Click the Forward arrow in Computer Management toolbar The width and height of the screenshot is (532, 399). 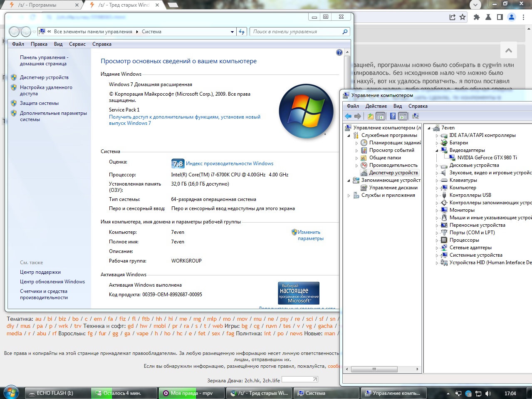[357, 116]
